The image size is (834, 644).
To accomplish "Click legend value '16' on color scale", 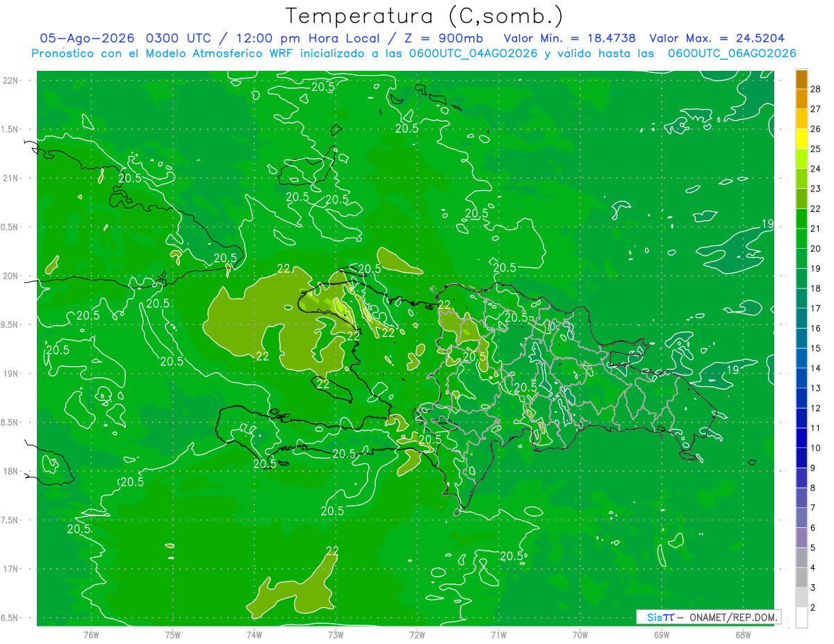I will pos(815,328).
